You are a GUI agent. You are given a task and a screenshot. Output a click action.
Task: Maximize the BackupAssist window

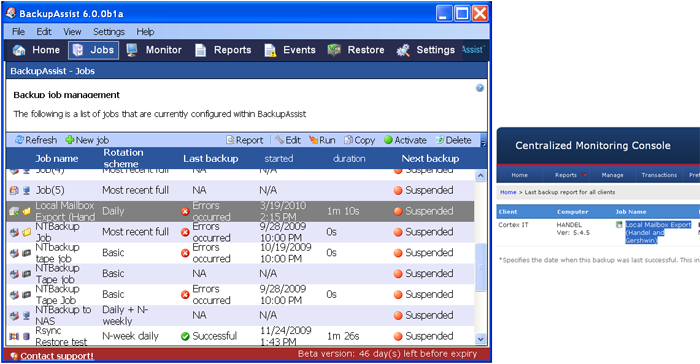coord(462,13)
